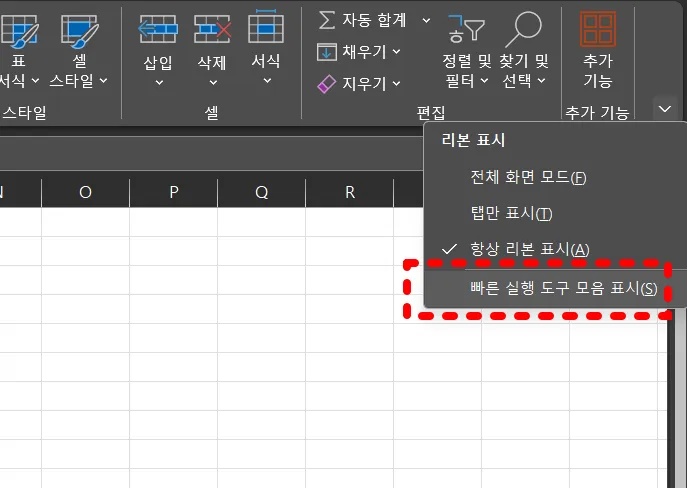
Task: Select column R header
Action: point(350,192)
